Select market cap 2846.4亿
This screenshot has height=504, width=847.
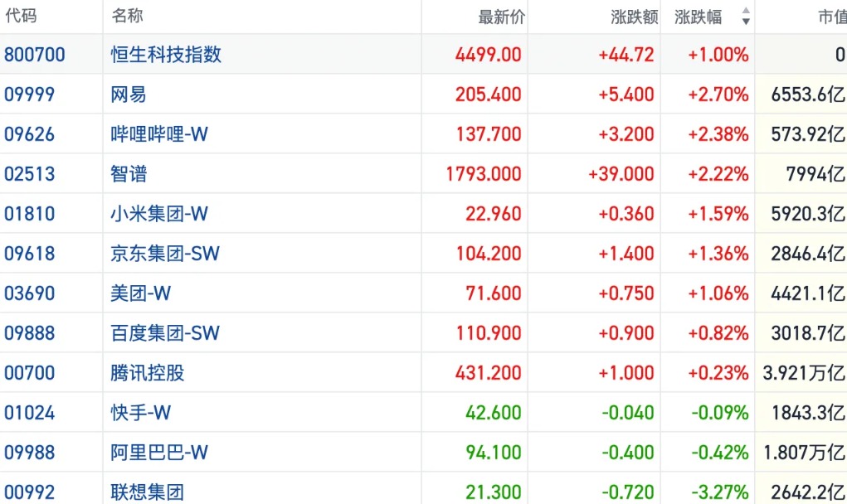click(807, 254)
